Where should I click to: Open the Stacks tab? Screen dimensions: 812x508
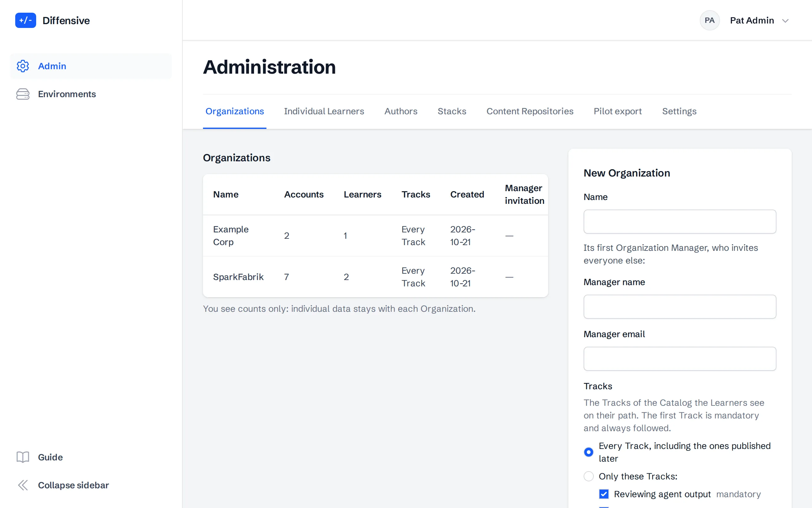coord(452,111)
